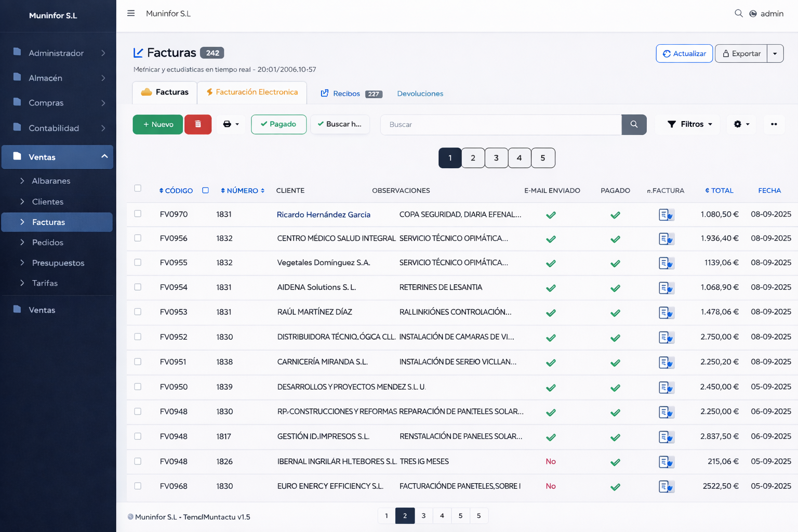
Task: Open invoice document icon for FV0970
Action: point(666,215)
